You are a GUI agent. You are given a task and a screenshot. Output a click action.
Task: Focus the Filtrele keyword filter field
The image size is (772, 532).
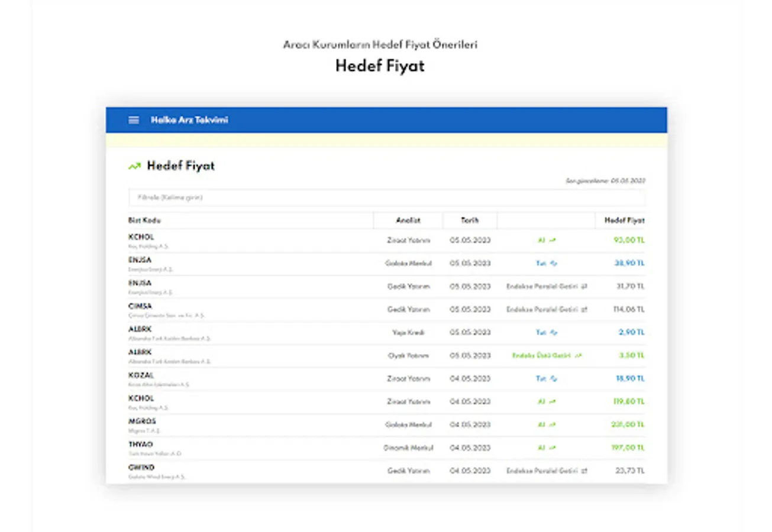[387, 197]
